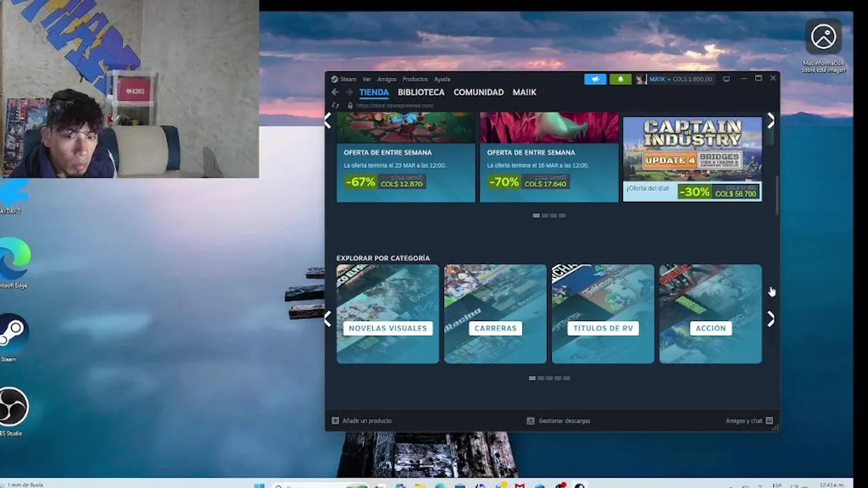The image size is (868, 488).
Task: Go forward with Steam's forward arrow
Action: pos(349,92)
